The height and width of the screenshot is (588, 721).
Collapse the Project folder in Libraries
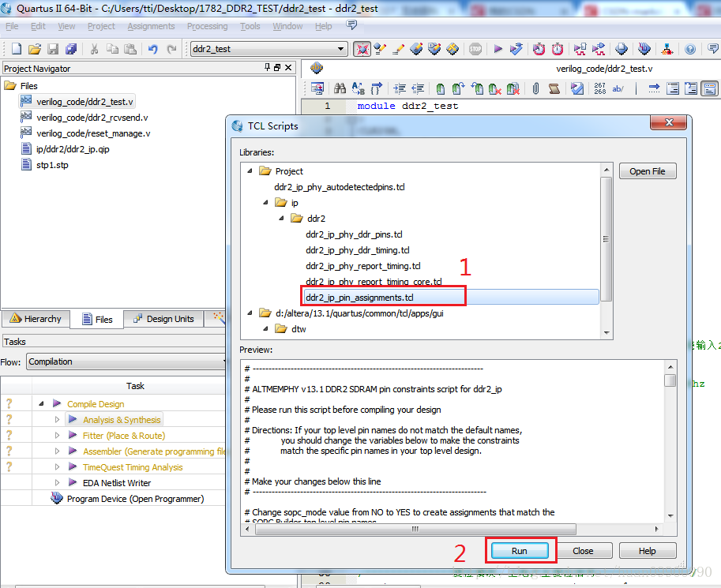[250, 170]
